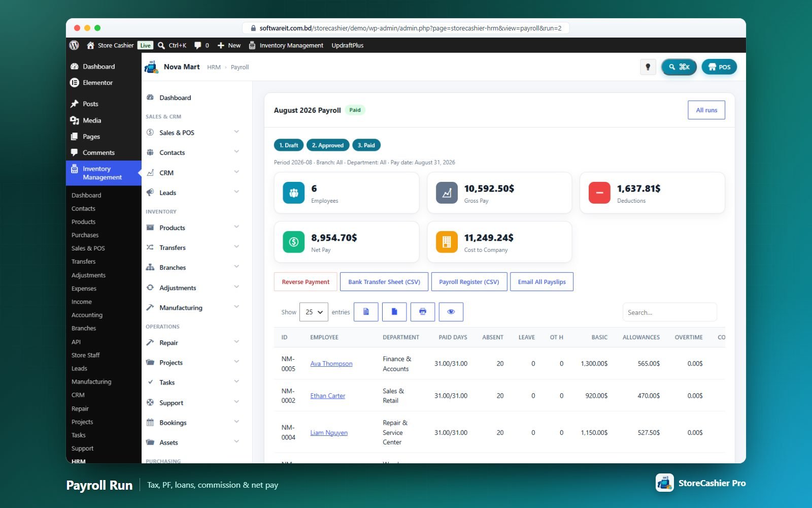The height and width of the screenshot is (508, 812).
Task: Click the Manufacturing wrench icon in plugin menu
Action: 150,307
